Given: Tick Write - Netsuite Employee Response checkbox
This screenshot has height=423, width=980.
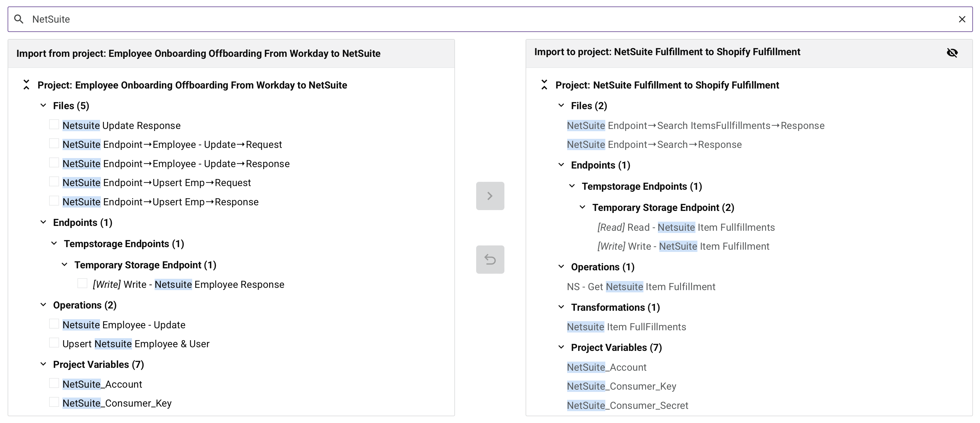Looking at the screenshot, I should [x=82, y=283].
